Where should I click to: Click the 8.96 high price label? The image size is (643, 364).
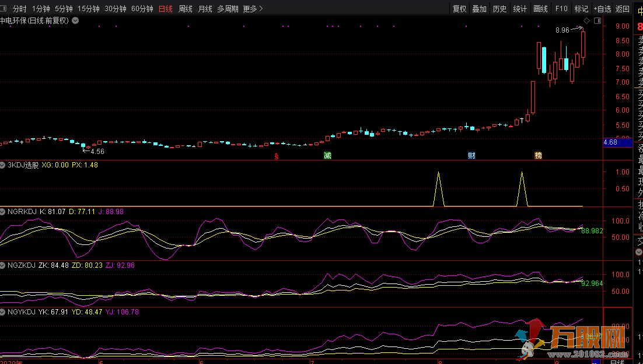[x=562, y=30]
